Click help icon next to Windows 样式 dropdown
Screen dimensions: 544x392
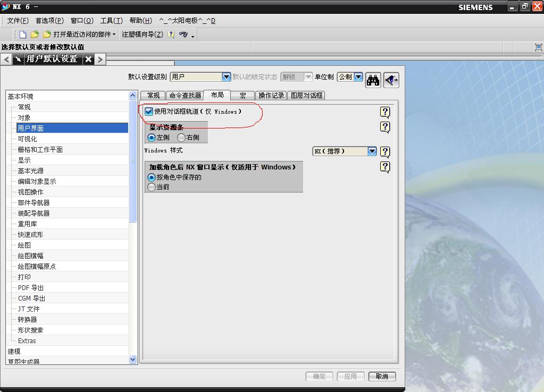[x=385, y=152]
